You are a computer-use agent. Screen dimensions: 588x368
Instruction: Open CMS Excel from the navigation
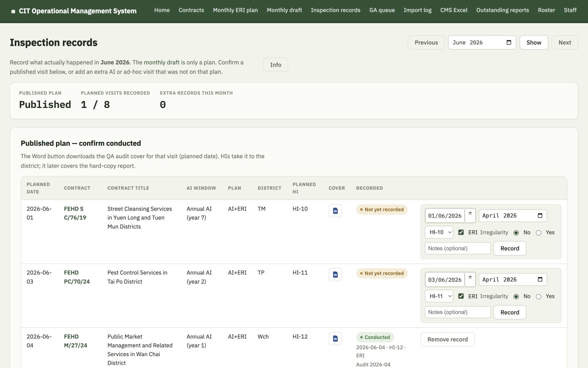tap(454, 10)
